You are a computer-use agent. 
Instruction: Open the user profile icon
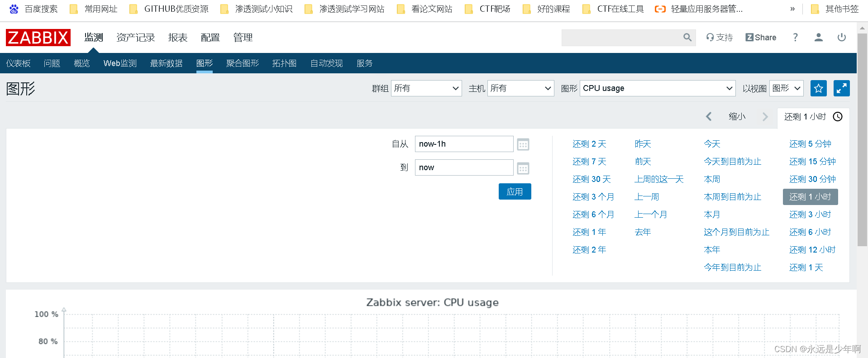pos(818,38)
